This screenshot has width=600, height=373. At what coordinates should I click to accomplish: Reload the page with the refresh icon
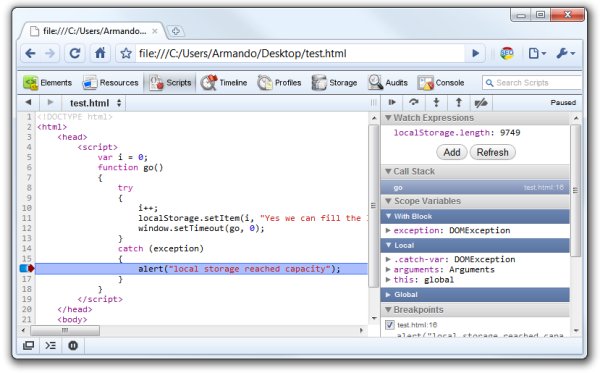tap(75, 53)
